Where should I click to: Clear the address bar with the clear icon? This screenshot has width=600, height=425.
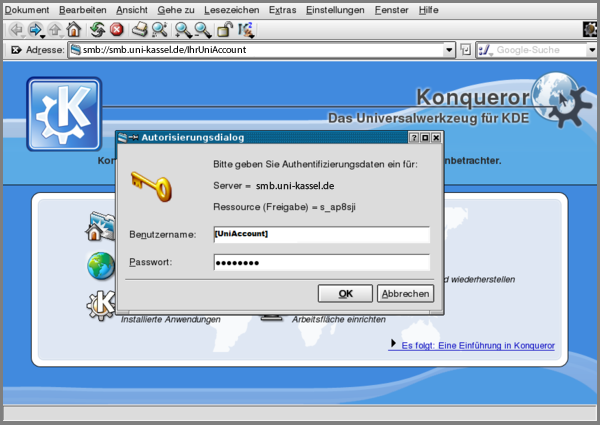(x=14, y=49)
